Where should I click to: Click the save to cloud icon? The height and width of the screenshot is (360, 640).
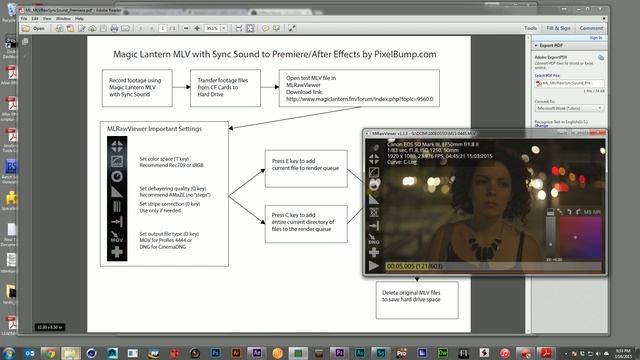[93, 29]
